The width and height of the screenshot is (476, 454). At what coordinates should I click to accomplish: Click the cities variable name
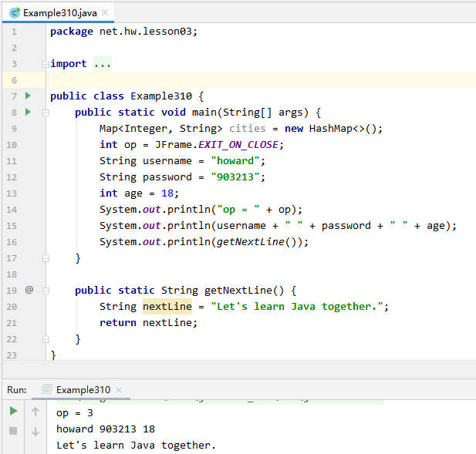(248, 128)
